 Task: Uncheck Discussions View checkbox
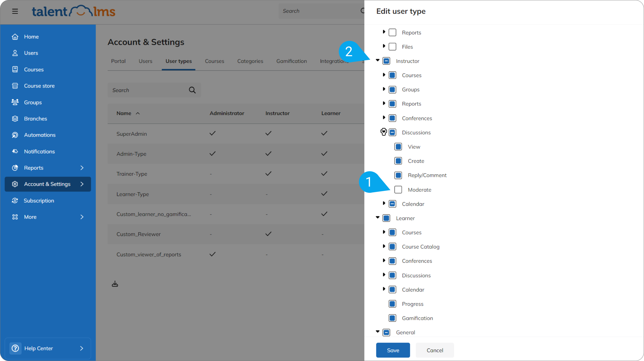398,147
